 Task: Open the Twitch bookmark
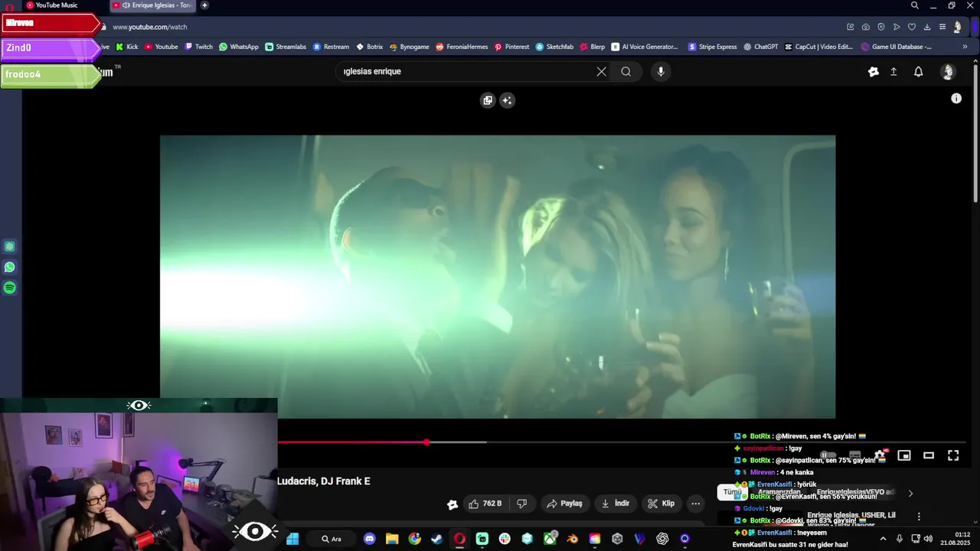pos(199,47)
